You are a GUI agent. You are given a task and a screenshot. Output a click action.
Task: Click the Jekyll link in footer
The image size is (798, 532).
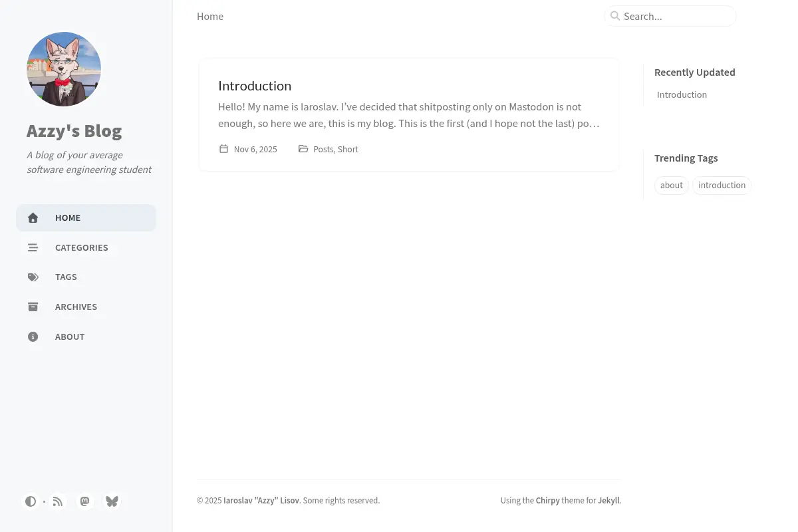coord(608,501)
